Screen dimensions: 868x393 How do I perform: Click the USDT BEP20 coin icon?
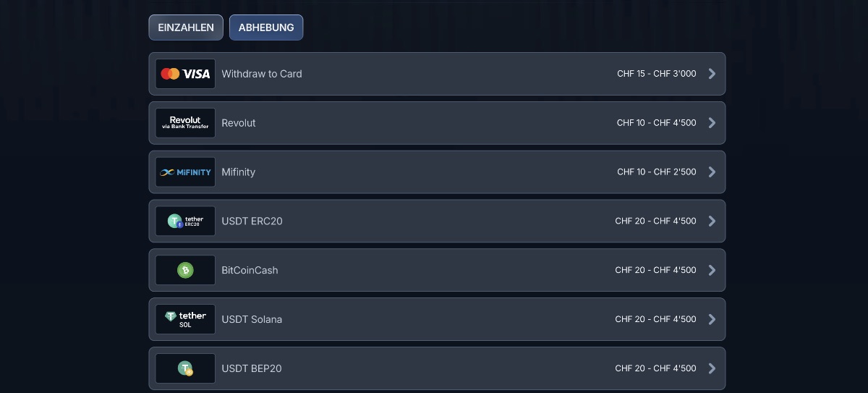(185, 368)
